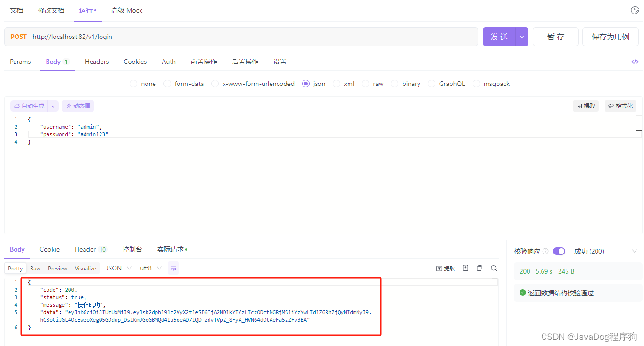Viewport: 644px width, 346px height.
Task: Click the 保存为用例 button
Action: click(x=611, y=37)
